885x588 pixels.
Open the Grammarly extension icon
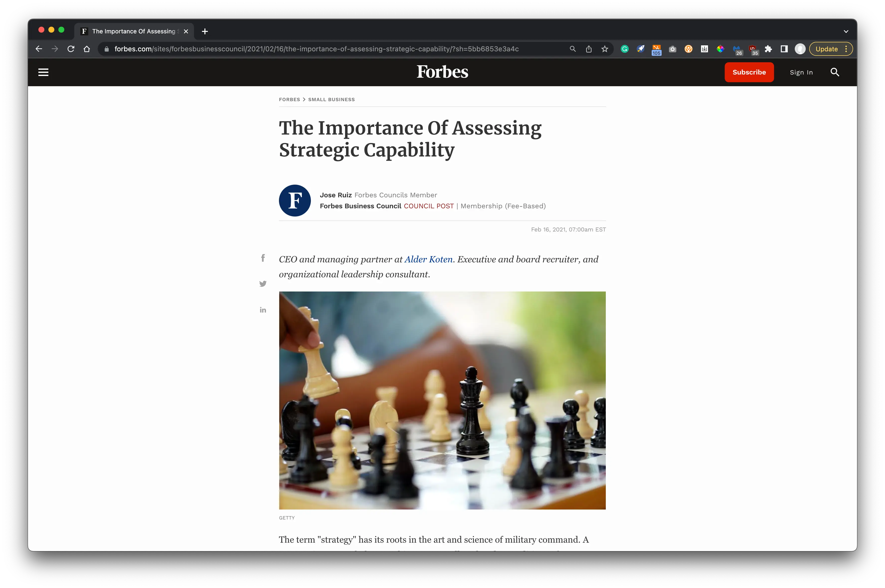click(x=625, y=49)
